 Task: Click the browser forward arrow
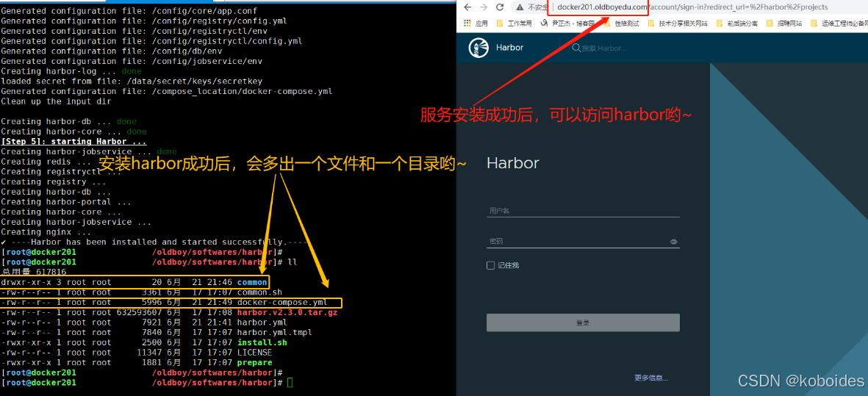point(484,7)
